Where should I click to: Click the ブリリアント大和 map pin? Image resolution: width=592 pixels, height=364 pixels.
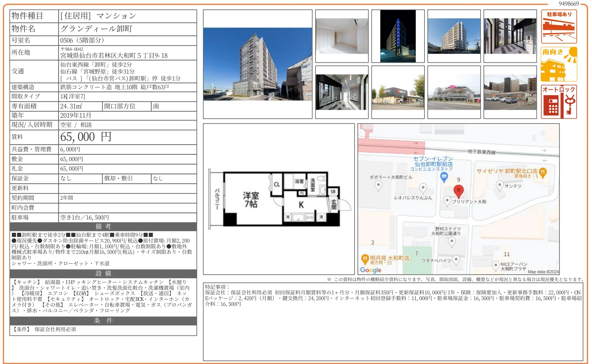click(447, 201)
